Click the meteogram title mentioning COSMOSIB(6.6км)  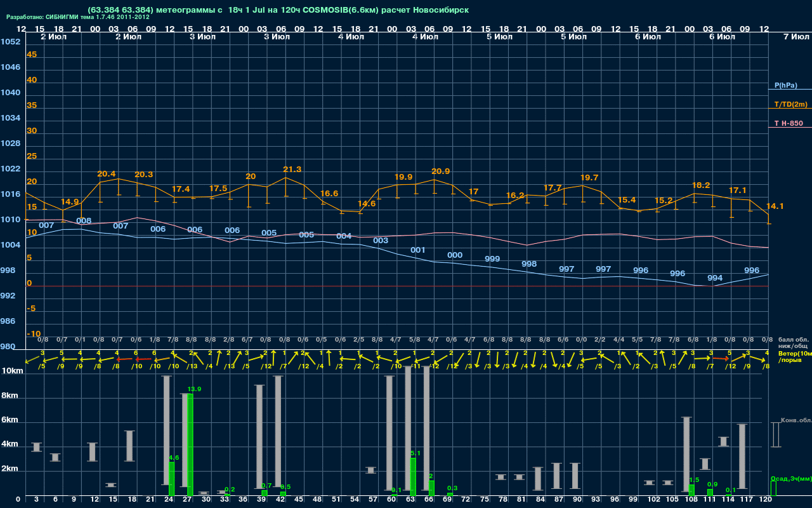pyautogui.click(x=278, y=10)
